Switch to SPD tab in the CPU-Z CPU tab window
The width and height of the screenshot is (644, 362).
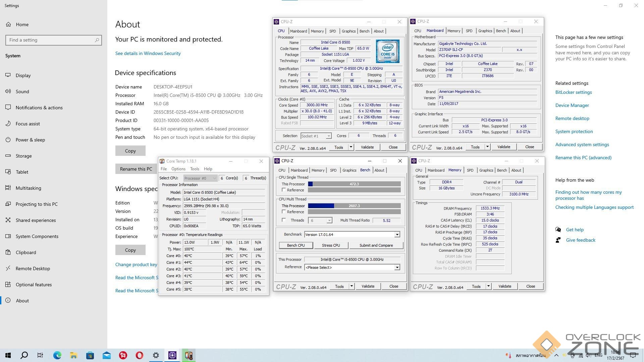(332, 31)
